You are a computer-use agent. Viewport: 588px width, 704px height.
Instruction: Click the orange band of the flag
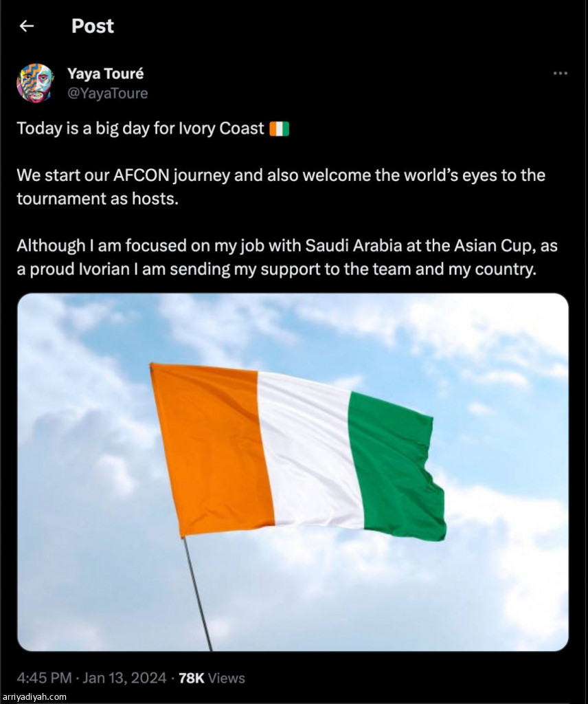(210, 447)
